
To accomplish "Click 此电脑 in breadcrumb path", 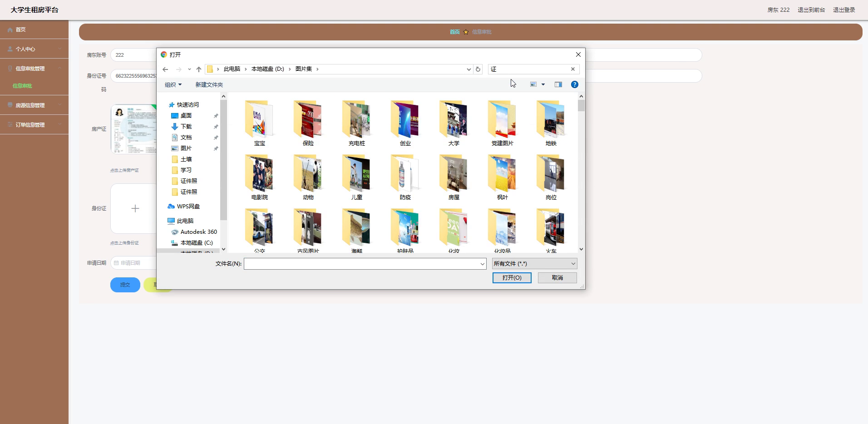I will click(232, 69).
